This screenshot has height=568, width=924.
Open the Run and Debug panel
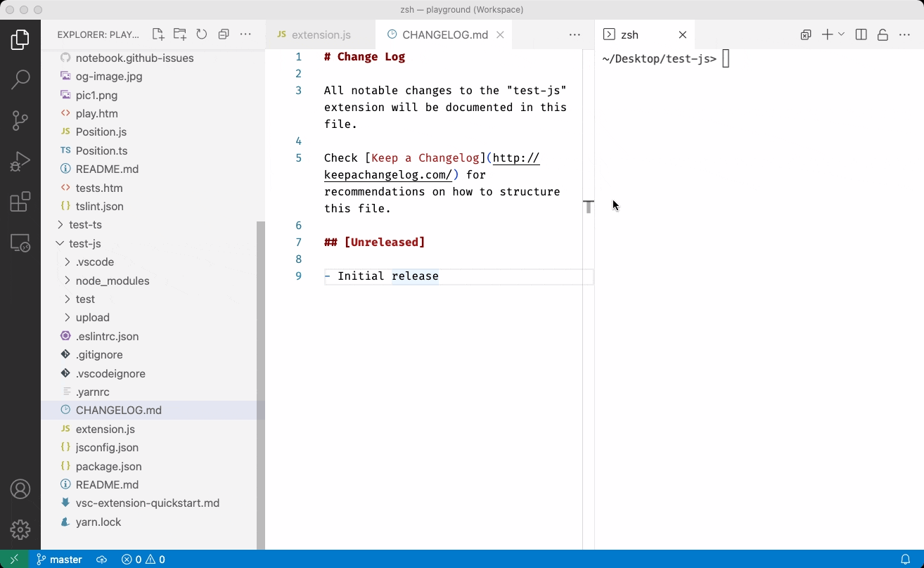(x=20, y=161)
